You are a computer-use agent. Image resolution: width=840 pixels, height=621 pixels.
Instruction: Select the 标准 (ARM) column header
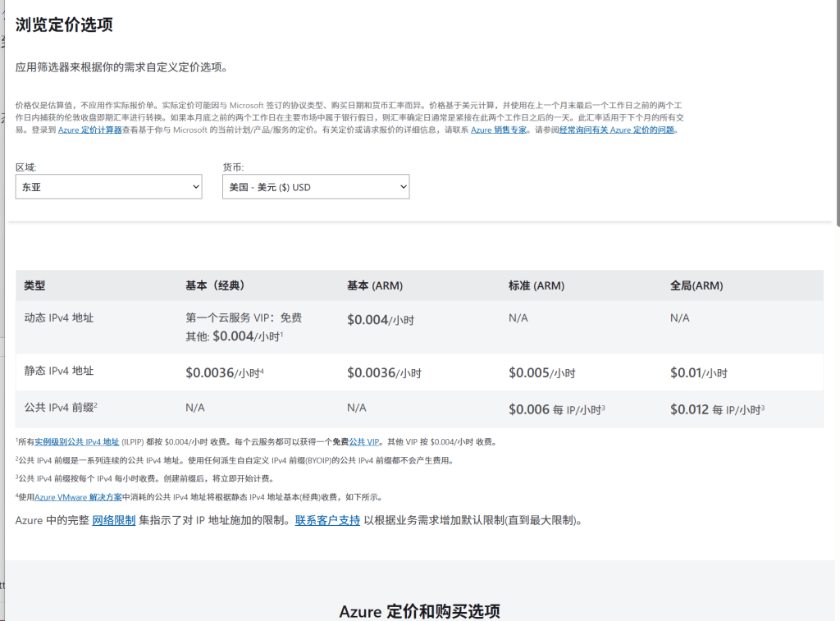pos(536,285)
